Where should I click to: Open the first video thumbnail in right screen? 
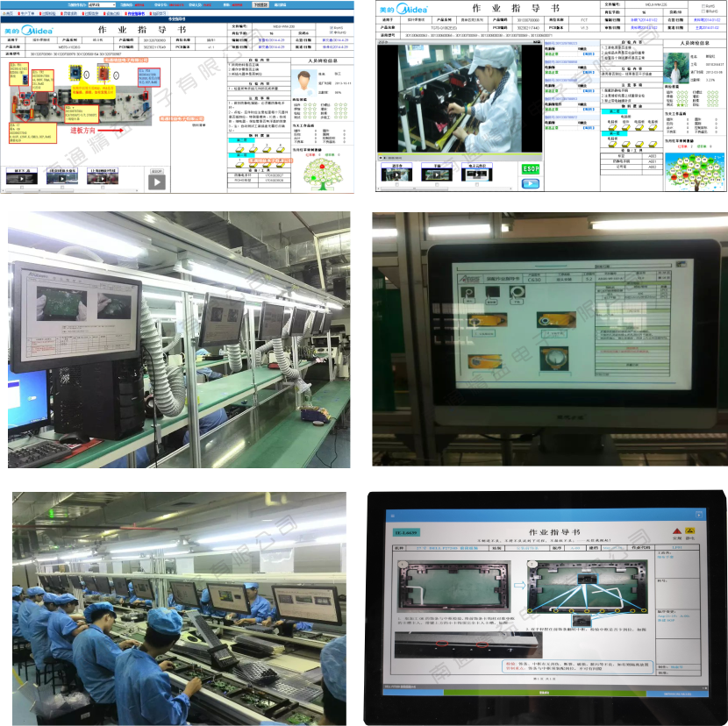397,174
